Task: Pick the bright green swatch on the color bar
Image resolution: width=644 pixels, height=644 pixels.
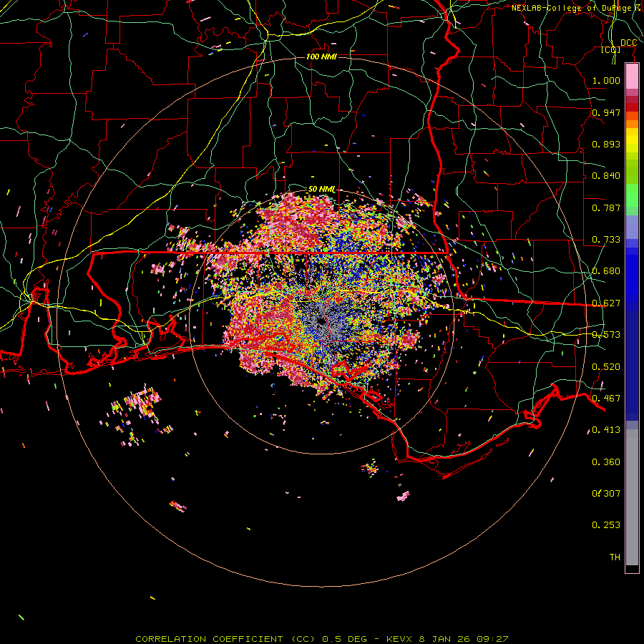Action: coord(632,195)
